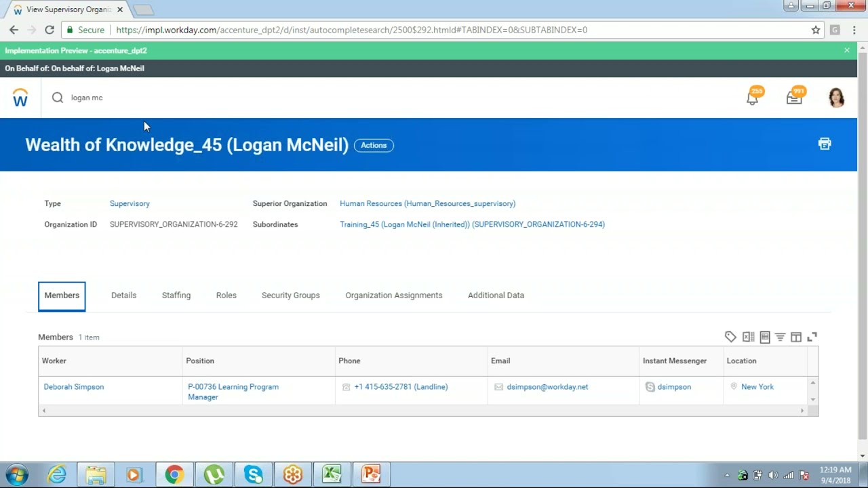Show hidden system tray icons

coord(727,475)
